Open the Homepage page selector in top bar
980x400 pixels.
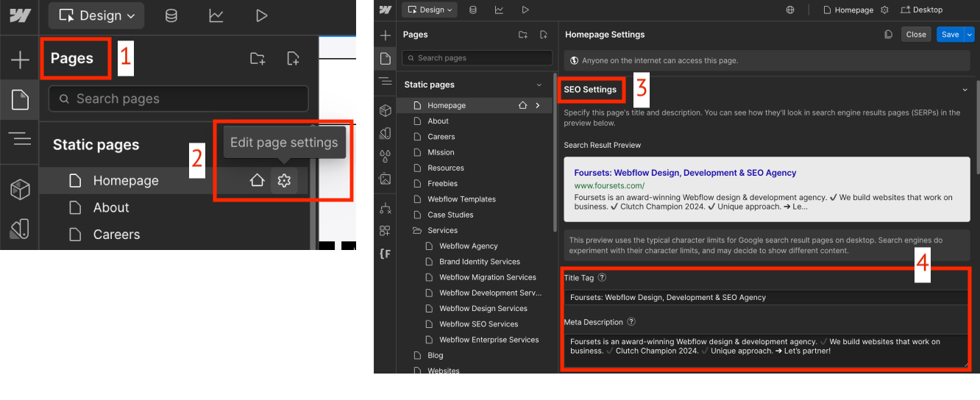coord(848,10)
